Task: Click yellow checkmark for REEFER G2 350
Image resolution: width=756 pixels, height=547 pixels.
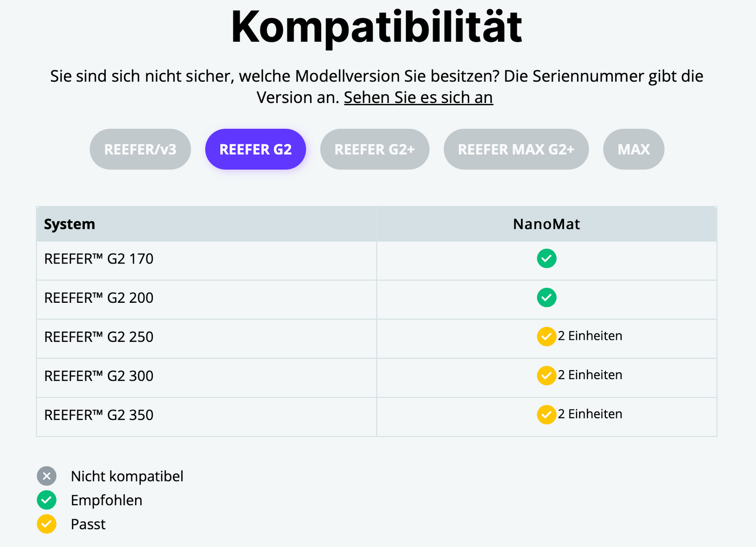Action: pos(546,415)
